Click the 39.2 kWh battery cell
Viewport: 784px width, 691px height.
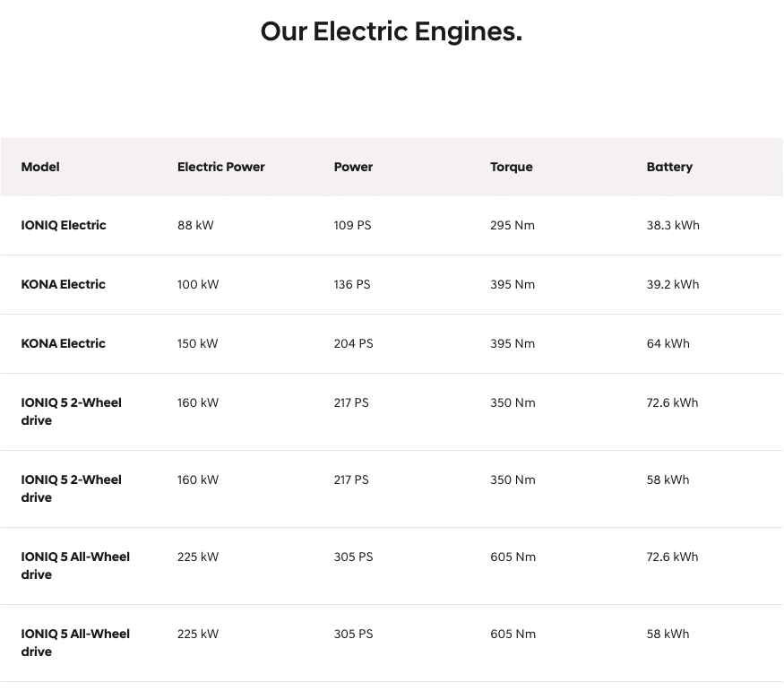click(x=673, y=284)
